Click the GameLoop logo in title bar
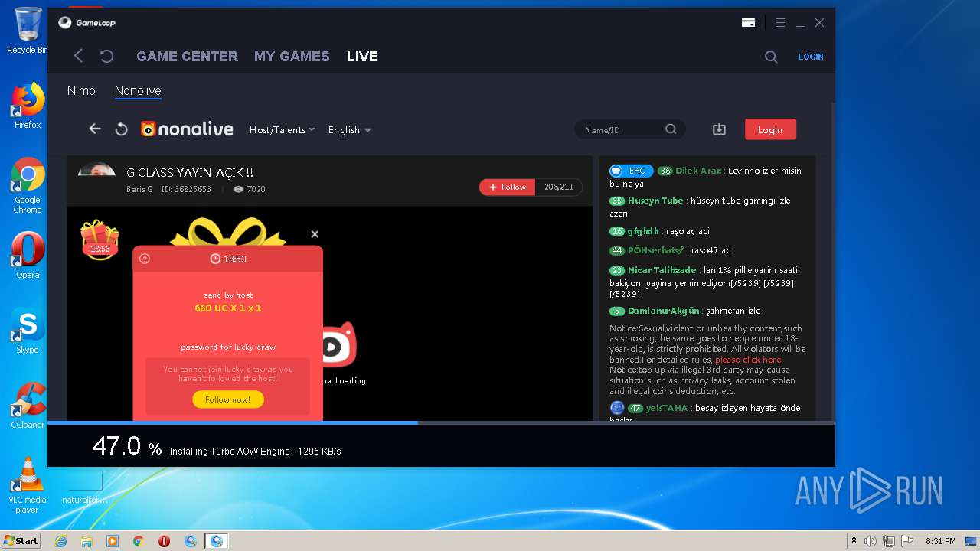The width and height of the screenshot is (980, 551). [x=87, y=23]
